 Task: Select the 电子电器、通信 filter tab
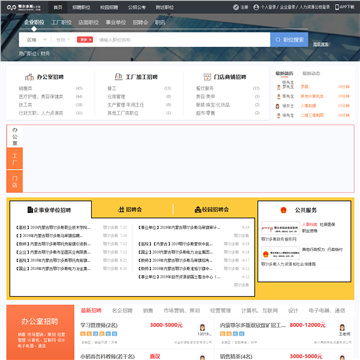tap(327, 310)
